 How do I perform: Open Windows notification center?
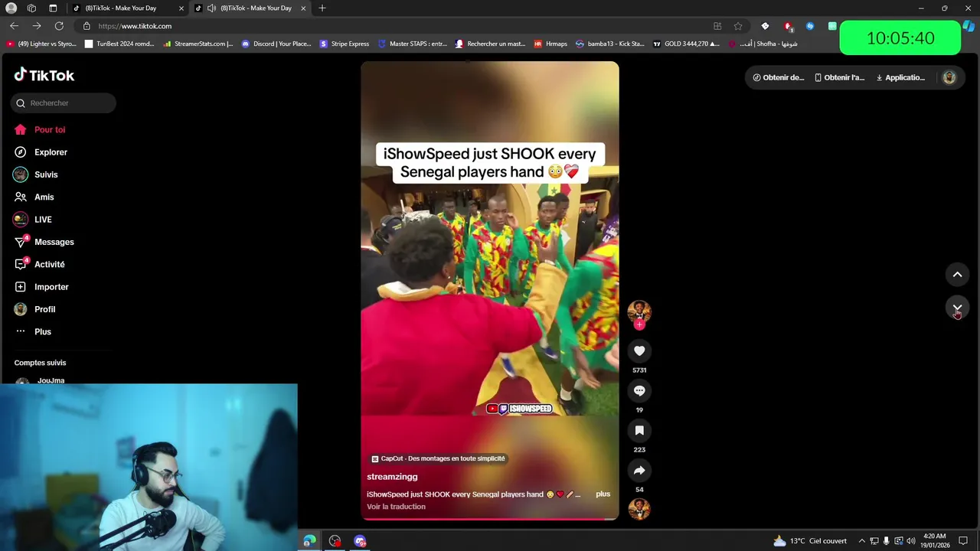coord(963,541)
